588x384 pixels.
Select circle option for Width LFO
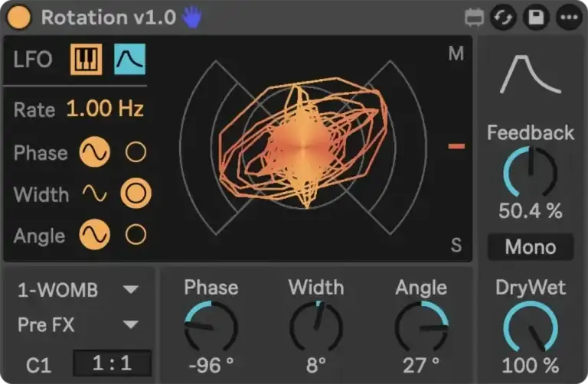click(x=136, y=194)
